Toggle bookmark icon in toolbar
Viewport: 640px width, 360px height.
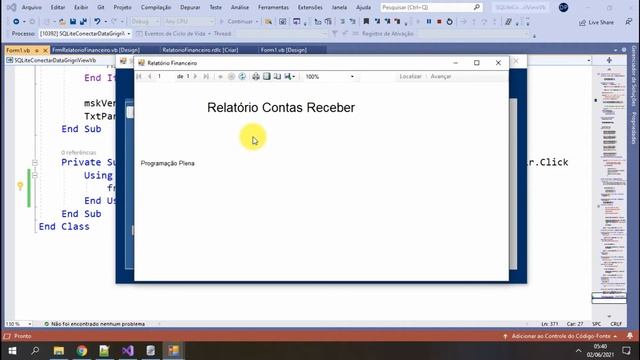point(366,22)
